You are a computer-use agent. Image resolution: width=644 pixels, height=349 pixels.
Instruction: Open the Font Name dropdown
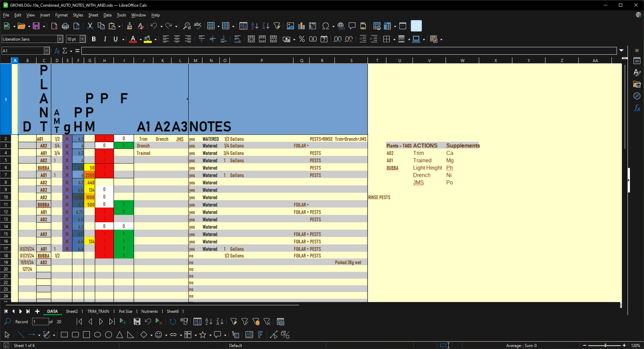pyautogui.click(x=60, y=39)
